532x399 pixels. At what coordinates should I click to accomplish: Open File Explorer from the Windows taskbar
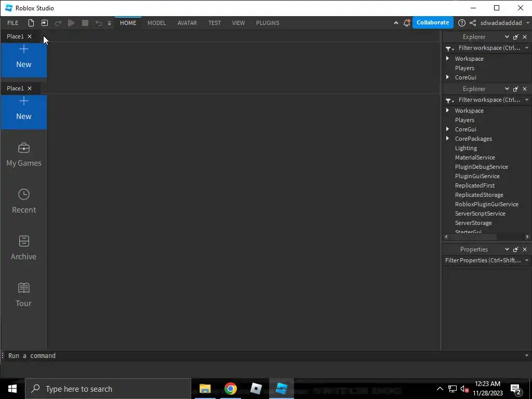[x=205, y=389]
